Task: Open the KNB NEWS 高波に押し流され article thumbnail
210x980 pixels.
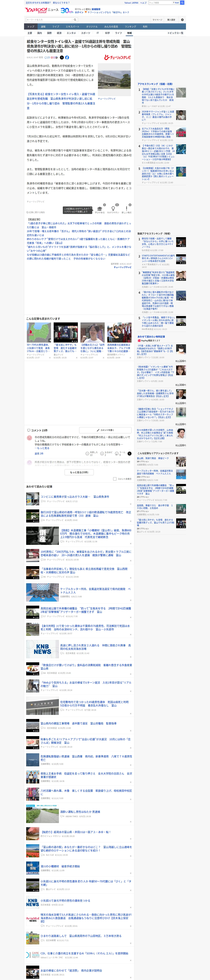Action: (x=42, y=649)
